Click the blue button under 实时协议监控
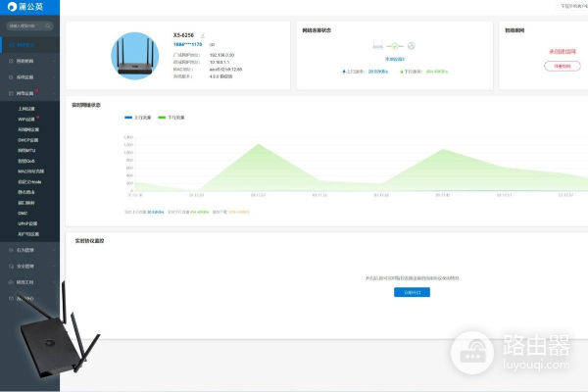Viewport: 588px width, 392px height. pos(411,292)
